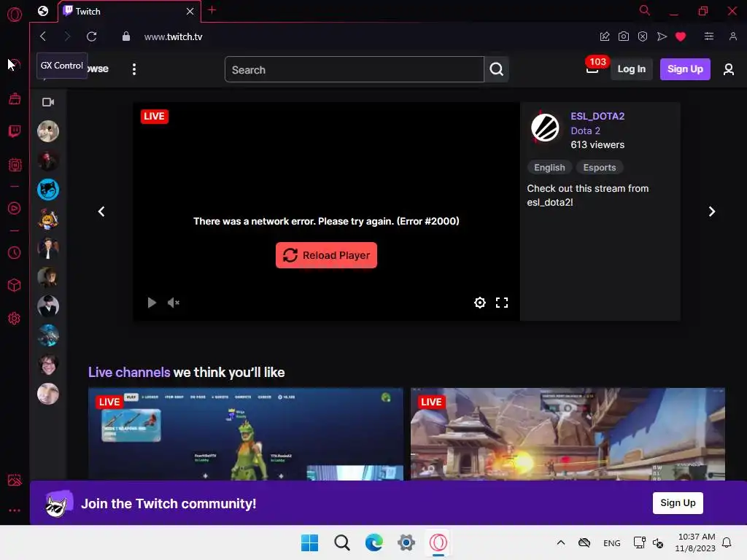This screenshot has width=747, height=560.
Task: Open Twitch panel icon in Opera sidebar
Action: 15,131
